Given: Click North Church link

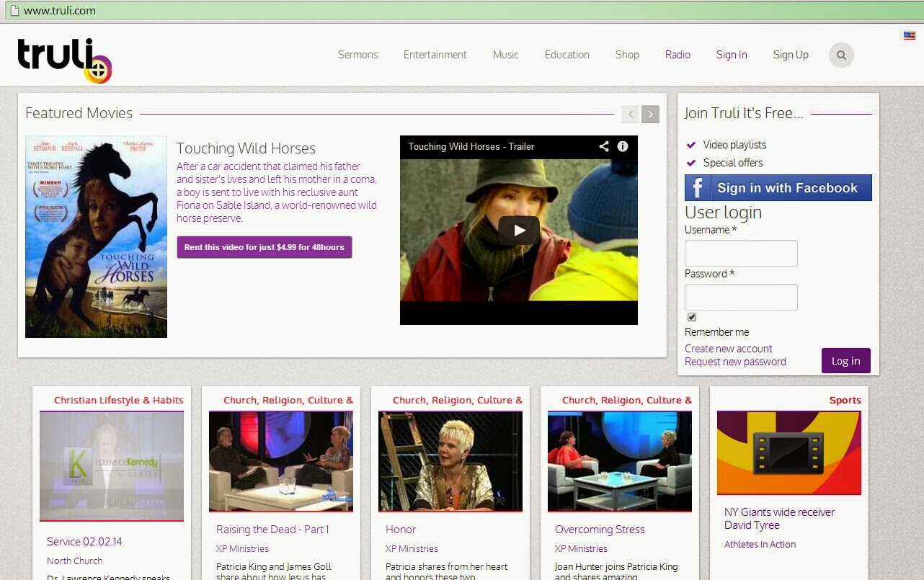Looking at the screenshot, I should [74, 561].
